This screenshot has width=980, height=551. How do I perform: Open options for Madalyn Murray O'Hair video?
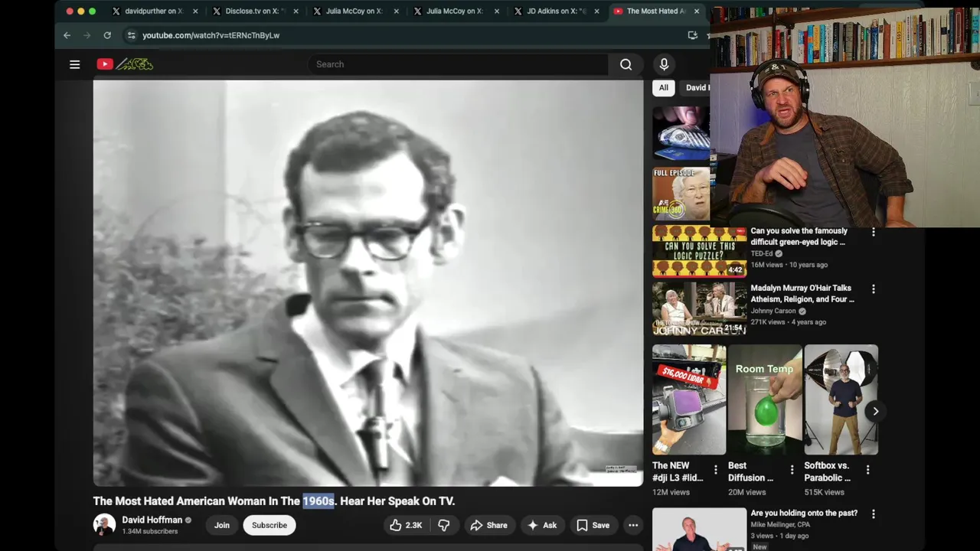pyautogui.click(x=874, y=289)
